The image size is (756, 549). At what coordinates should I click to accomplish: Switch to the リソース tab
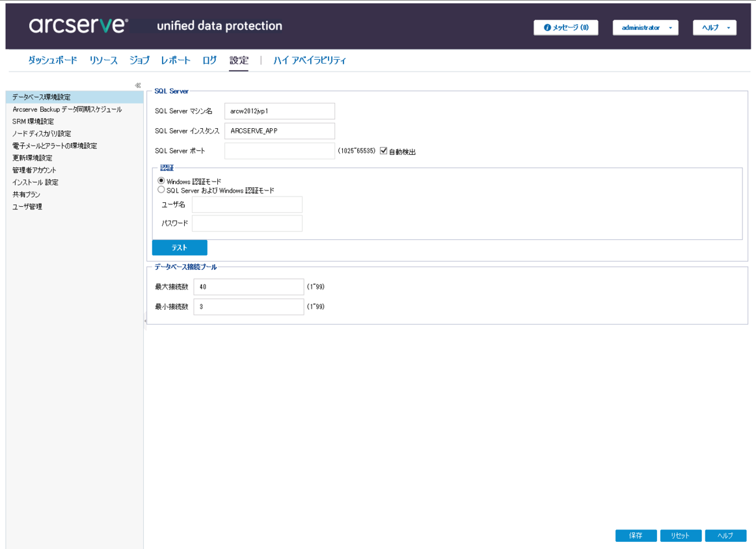[103, 60]
